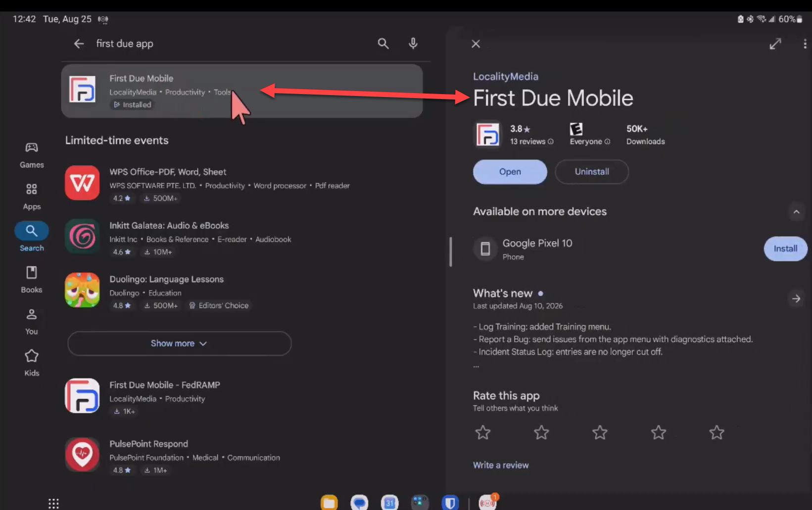Tap 'Last updated Aug 10, 2026' text
This screenshot has height=510, width=812.
tap(518, 306)
